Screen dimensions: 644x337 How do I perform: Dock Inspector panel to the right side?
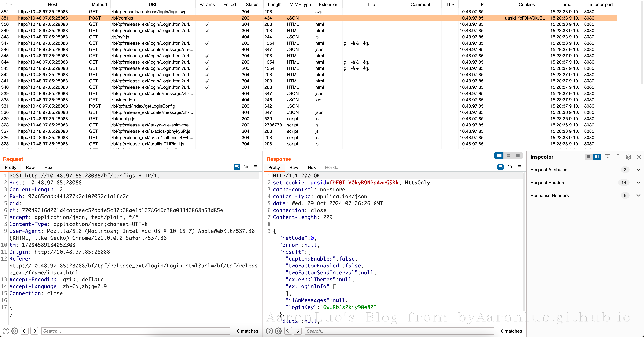[x=597, y=157]
